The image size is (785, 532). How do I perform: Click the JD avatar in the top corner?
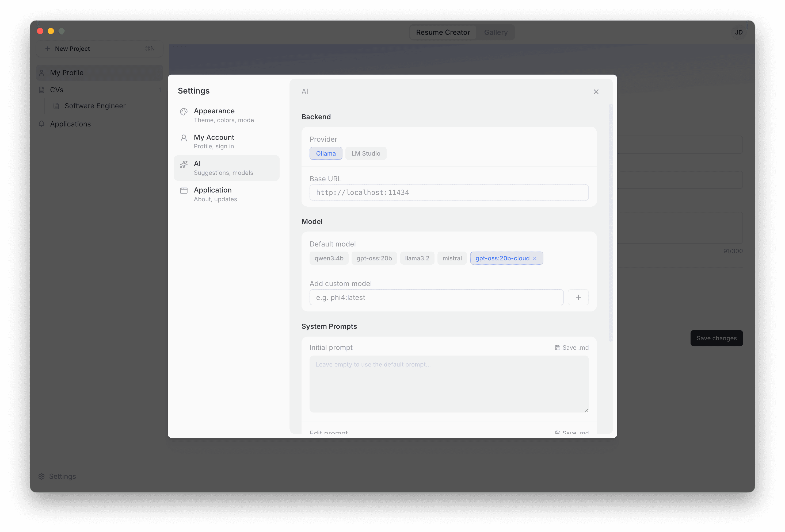[x=739, y=32]
